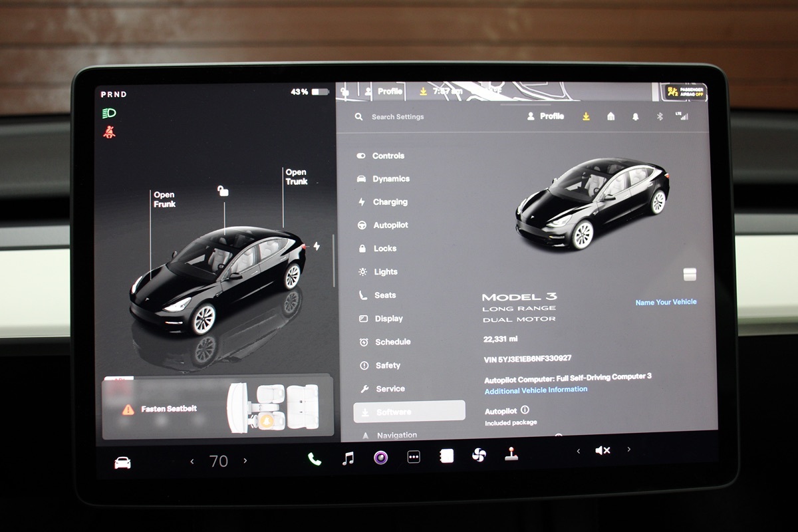Image resolution: width=798 pixels, height=532 pixels.
Task: Click the yellow software download icon
Action: [x=586, y=116]
